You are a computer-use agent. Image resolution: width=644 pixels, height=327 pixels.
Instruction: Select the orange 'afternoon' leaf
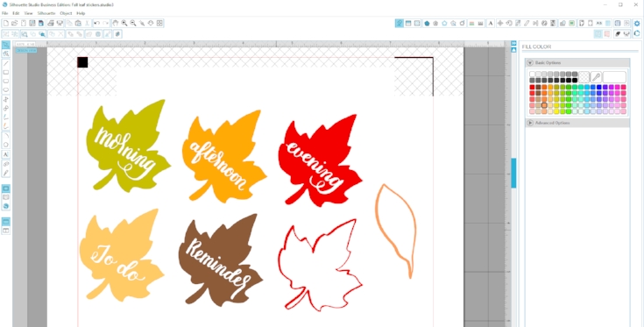pos(223,156)
